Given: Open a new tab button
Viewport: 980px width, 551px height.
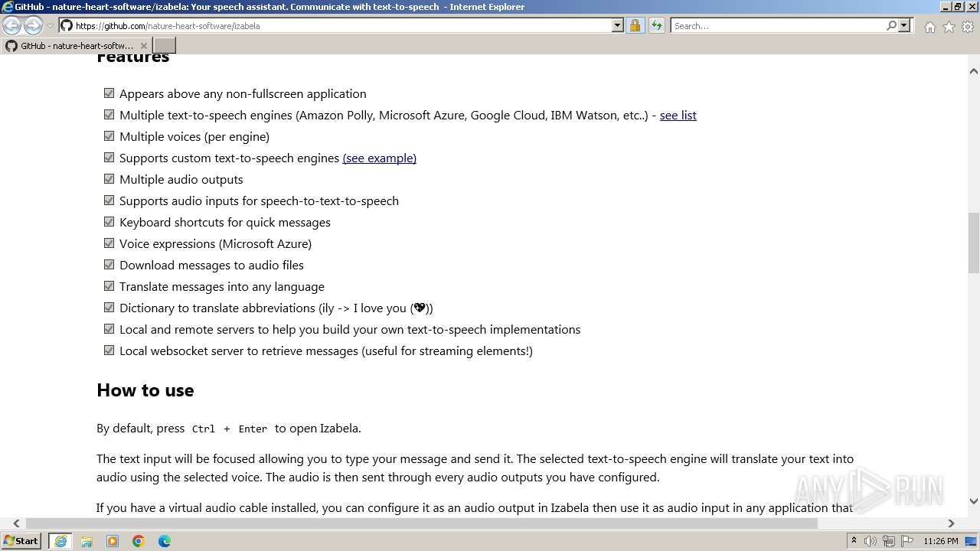Looking at the screenshot, I should click(x=165, y=45).
